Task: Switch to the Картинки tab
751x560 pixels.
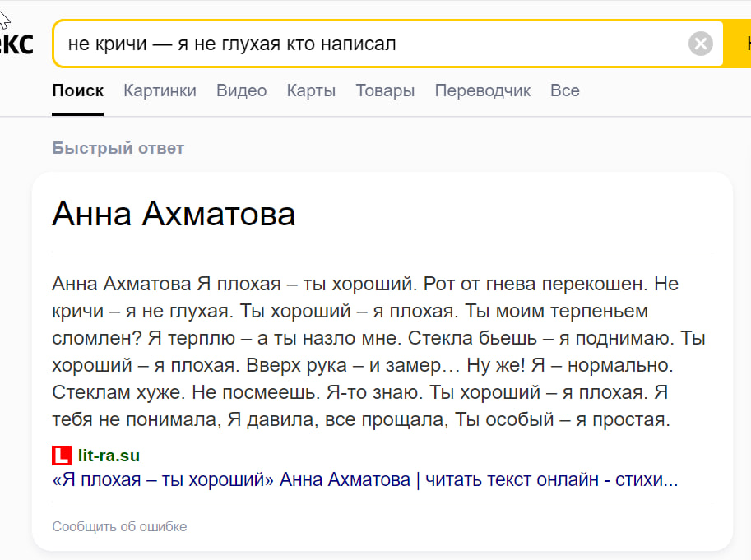Action: pos(160,90)
